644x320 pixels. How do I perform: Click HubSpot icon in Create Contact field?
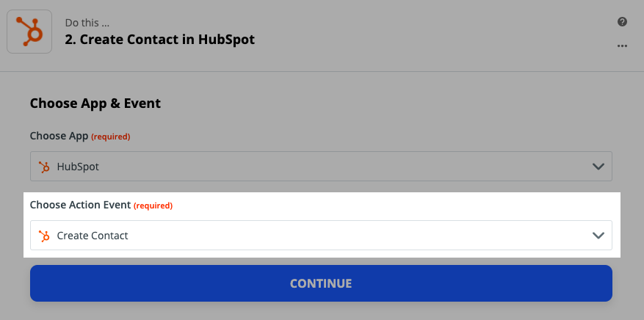[x=44, y=236]
